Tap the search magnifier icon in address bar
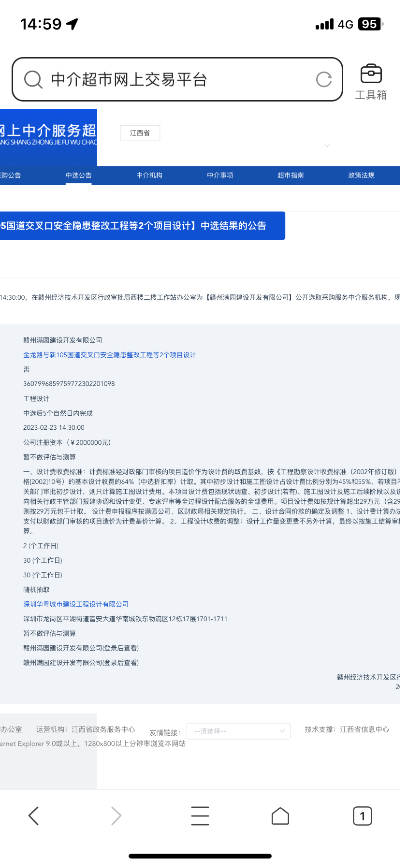The height and width of the screenshot is (865, 400). pyautogui.click(x=33, y=79)
